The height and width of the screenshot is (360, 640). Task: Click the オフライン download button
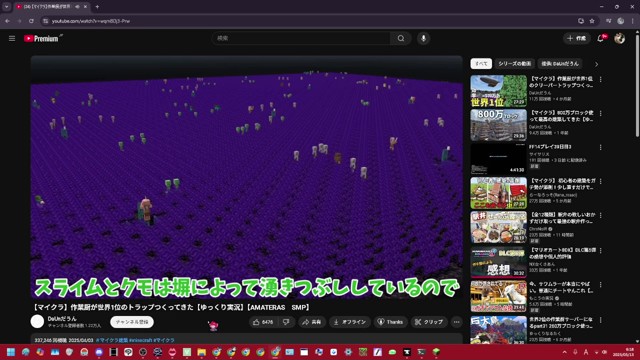tap(350, 322)
